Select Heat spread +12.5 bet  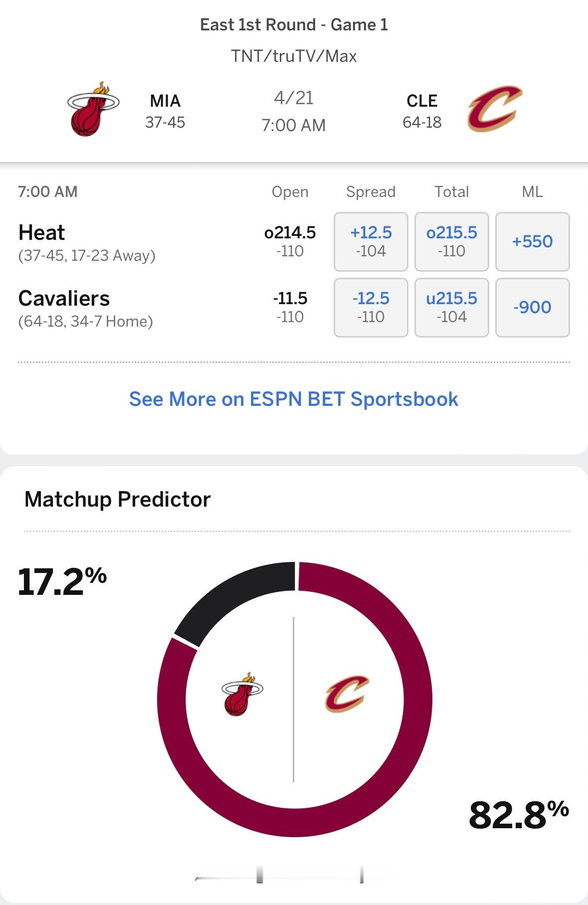point(371,242)
